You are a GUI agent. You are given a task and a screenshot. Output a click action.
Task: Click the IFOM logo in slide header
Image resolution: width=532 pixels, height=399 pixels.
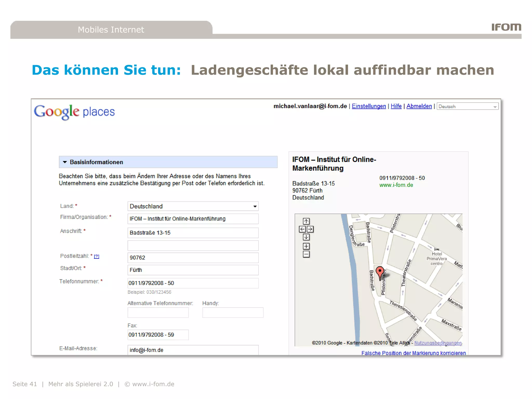coord(506,27)
